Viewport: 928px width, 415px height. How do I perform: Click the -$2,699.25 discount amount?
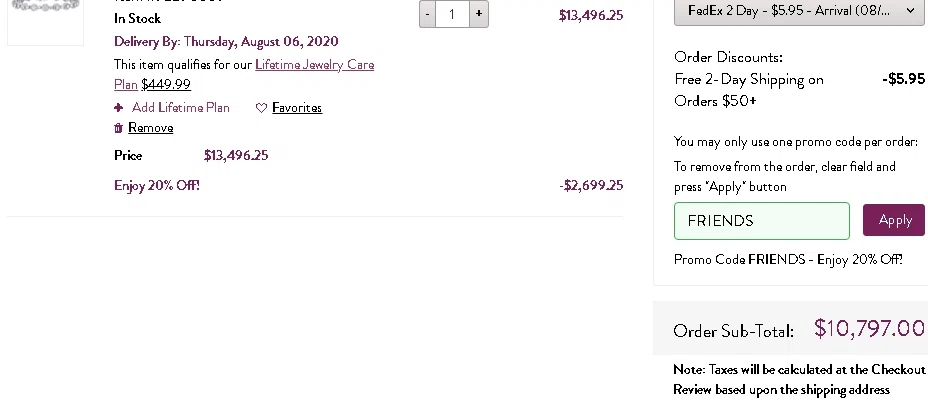pos(591,185)
